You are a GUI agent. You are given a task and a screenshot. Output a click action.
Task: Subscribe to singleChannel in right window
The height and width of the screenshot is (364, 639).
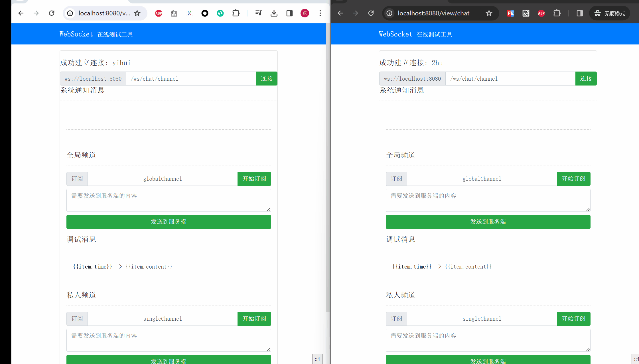coord(573,319)
